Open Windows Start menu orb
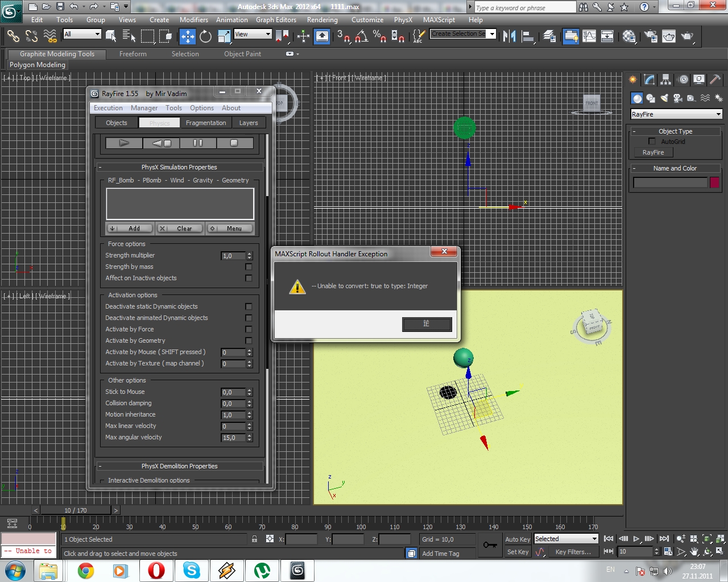 click(x=15, y=570)
